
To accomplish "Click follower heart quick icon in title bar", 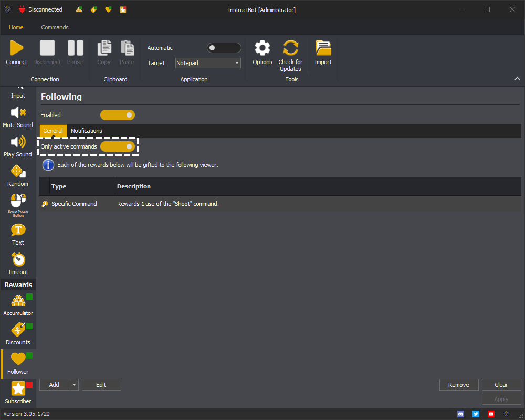I will point(108,10).
